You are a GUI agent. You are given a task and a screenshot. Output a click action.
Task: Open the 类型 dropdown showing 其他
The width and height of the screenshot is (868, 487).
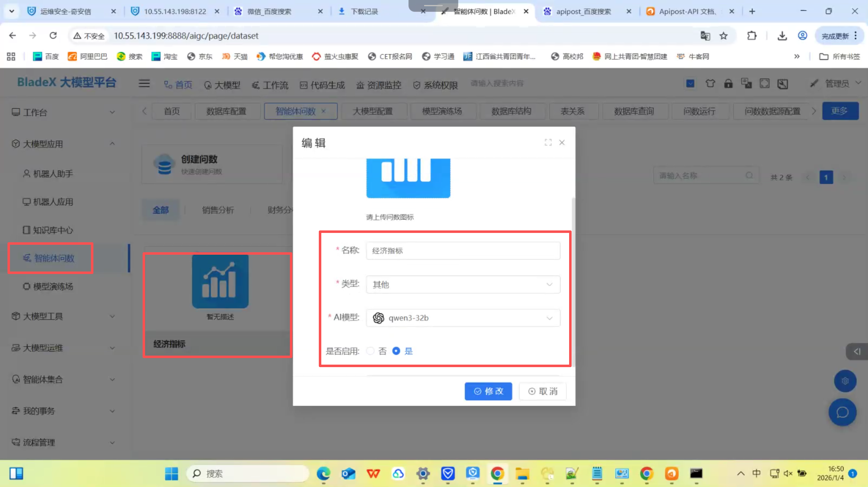463,285
